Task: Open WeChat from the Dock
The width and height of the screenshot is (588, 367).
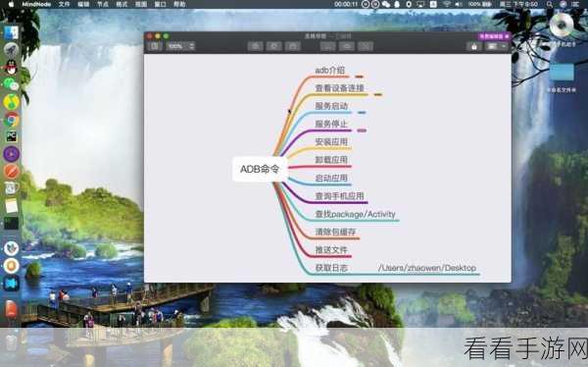Action: click(x=11, y=84)
